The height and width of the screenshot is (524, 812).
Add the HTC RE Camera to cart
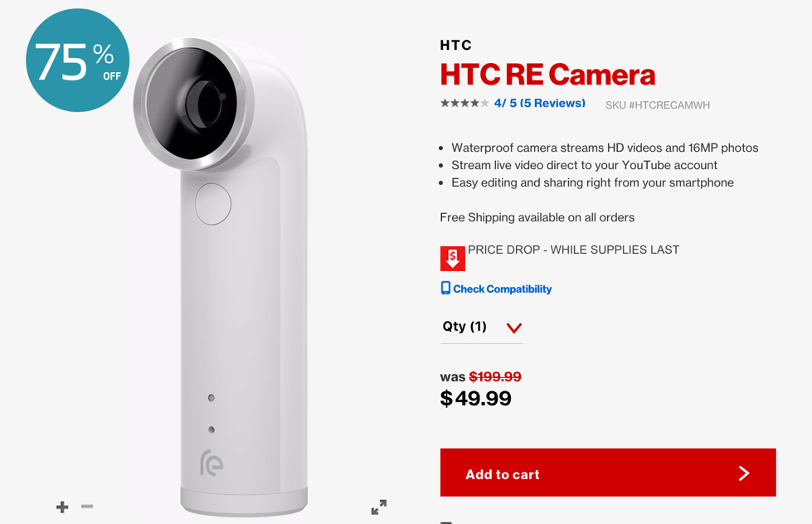(x=608, y=473)
